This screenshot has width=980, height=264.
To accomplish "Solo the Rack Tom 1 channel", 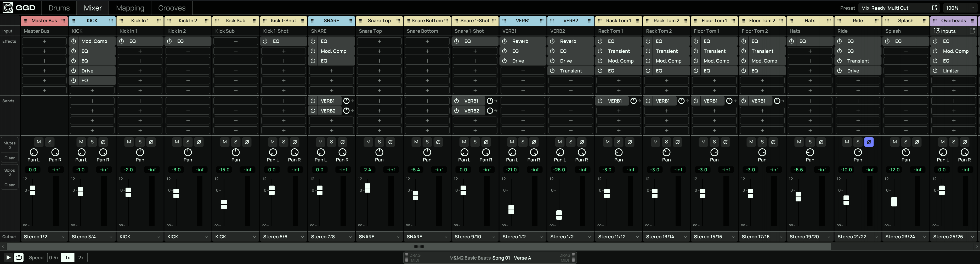I will pos(618,142).
